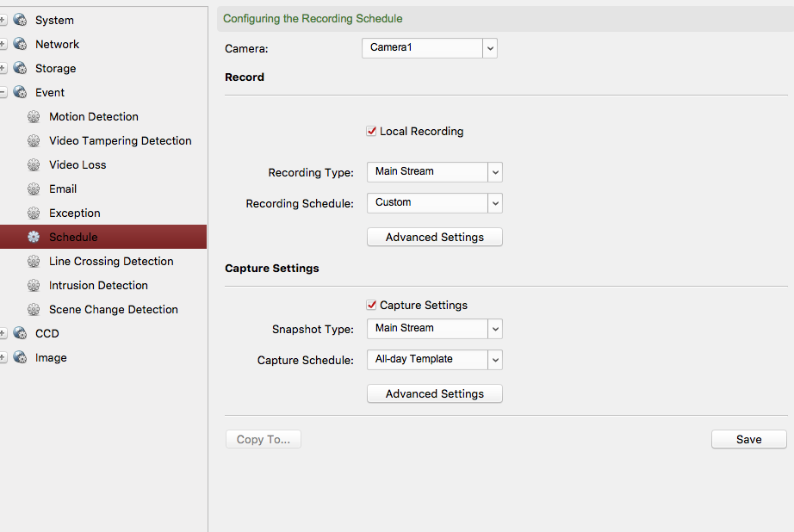The width and height of the screenshot is (794, 532).
Task: Click the globe icon next to Image
Action: (x=20, y=358)
